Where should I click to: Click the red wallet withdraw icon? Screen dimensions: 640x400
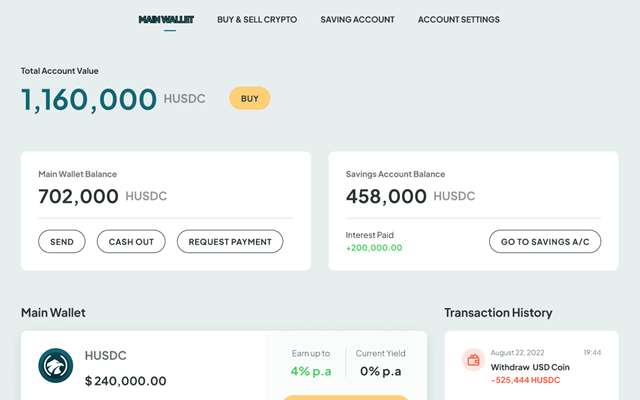click(x=473, y=360)
